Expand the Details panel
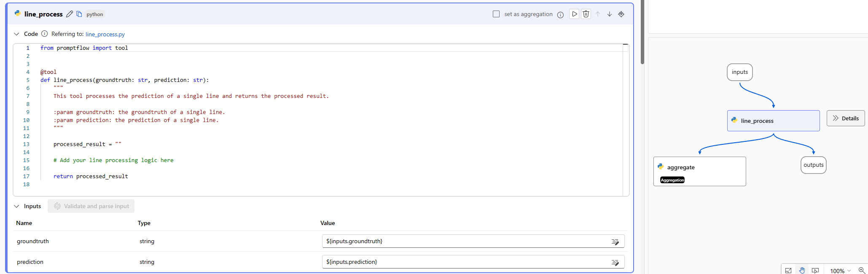 (x=846, y=118)
